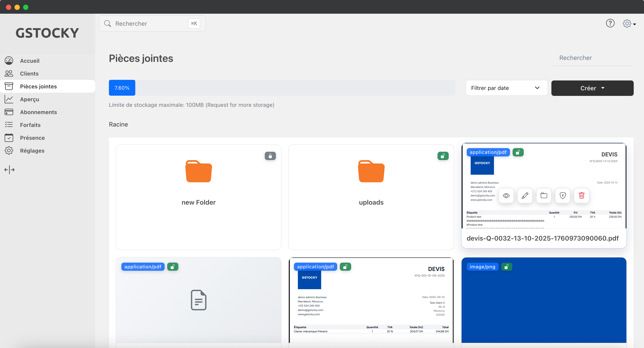Open the Filtrer par date dropdown
Screen dimensions: 644x348
pos(507,88)
